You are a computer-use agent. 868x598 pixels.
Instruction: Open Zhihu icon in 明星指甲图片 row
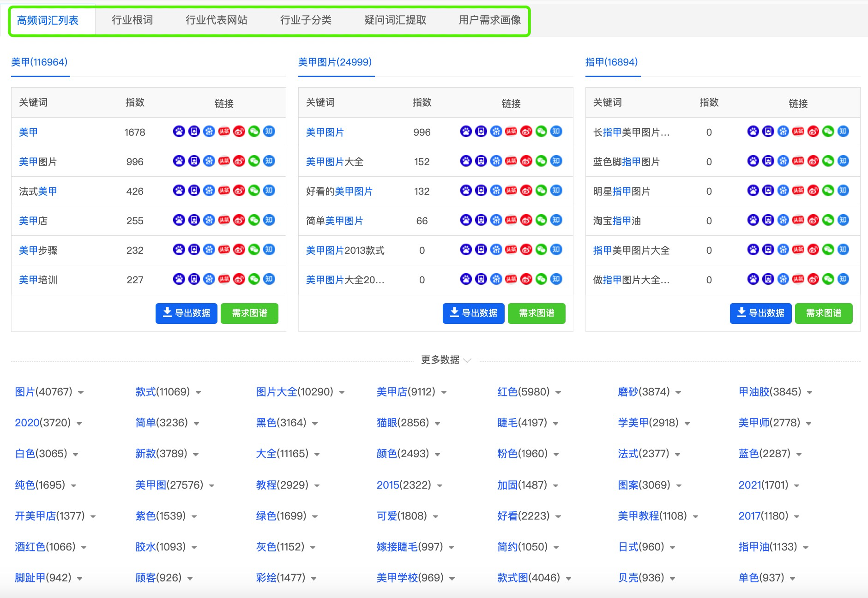click(x=844, y=191)
